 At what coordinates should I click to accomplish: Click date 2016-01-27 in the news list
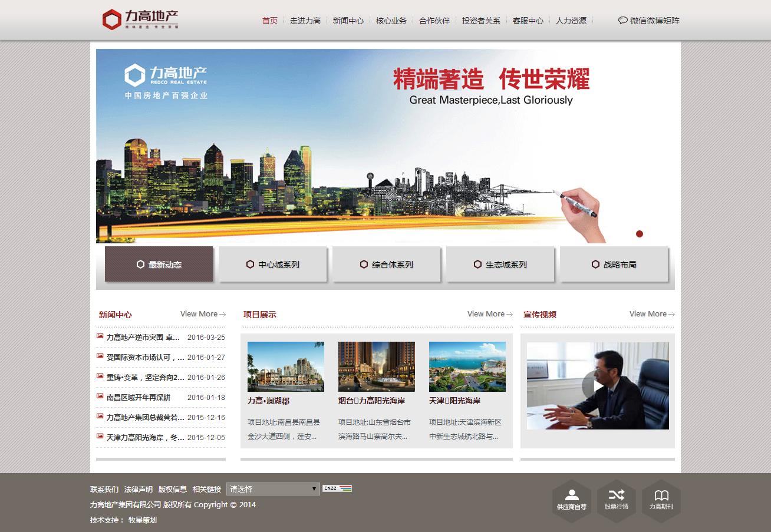pos(206,358)
